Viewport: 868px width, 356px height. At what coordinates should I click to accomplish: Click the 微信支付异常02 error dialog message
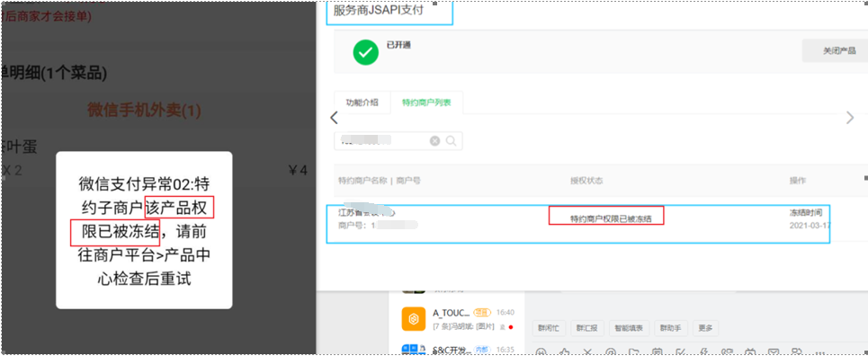[144, 230]
